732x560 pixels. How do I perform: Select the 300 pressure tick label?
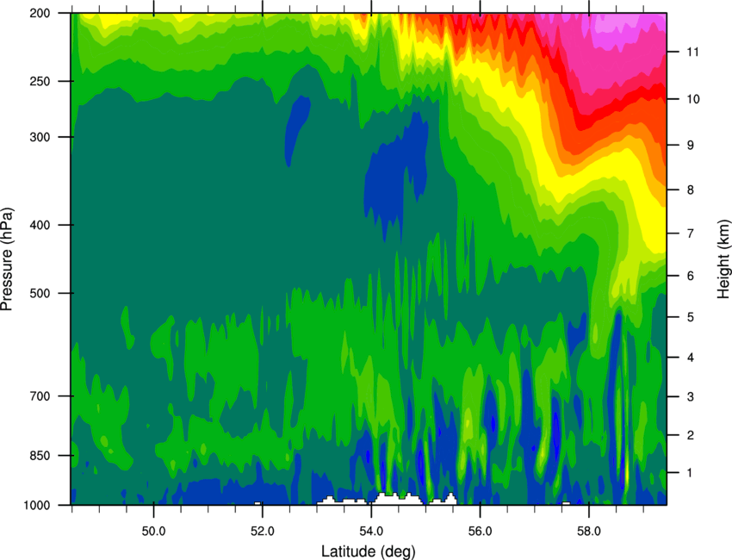click(x=40, y=137)
